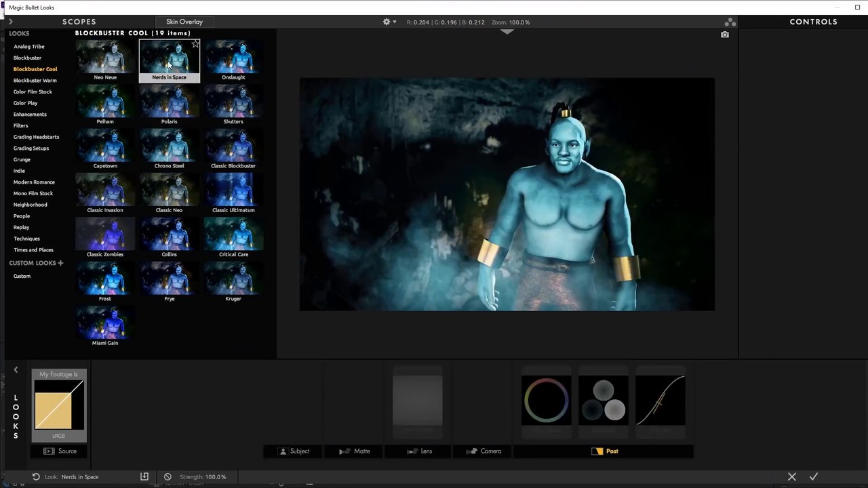Open the Replay category
868x488 pixels.
[21, 227]
